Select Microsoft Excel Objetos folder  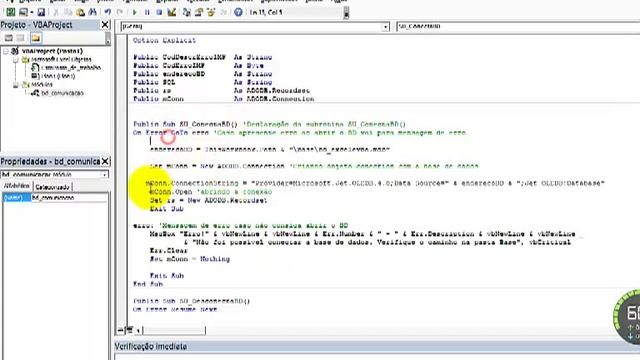click(x=61, y=59)
